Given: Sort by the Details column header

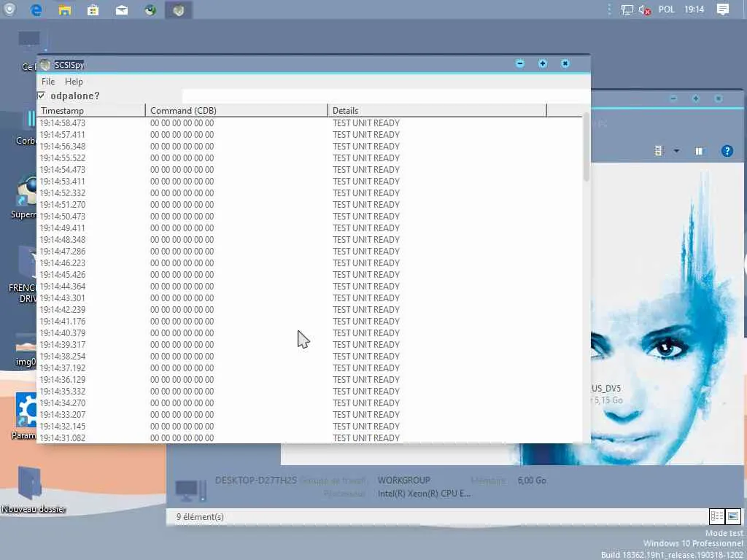Looking at the screenshot, I should 438,111.
